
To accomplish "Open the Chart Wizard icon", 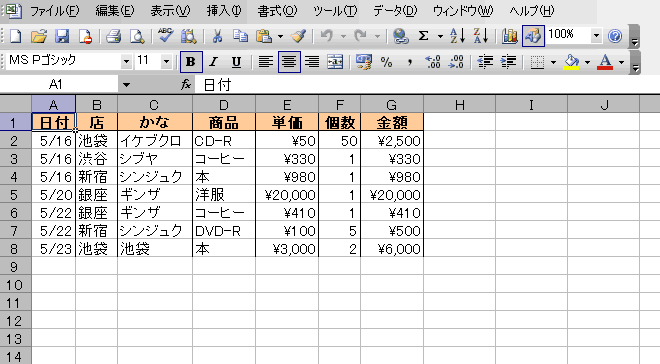I will pyautogui.click(x=509, y=36).
